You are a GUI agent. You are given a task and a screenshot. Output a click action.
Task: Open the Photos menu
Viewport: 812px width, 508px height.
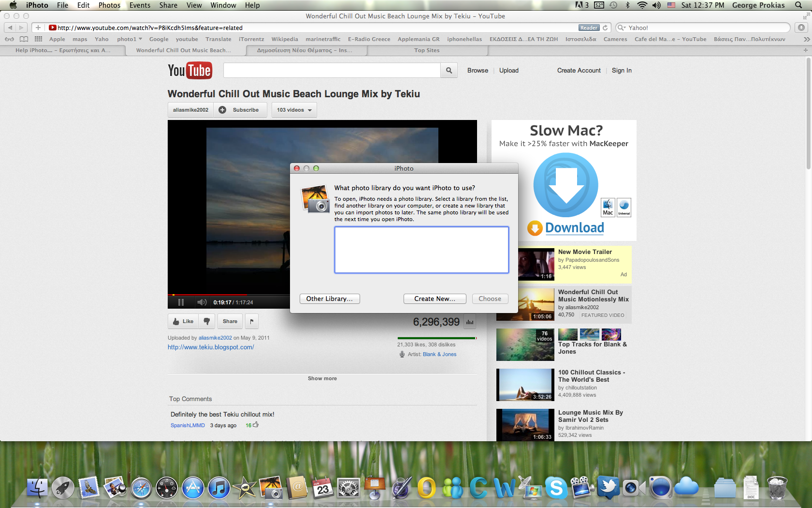click(x=109, y=5)
